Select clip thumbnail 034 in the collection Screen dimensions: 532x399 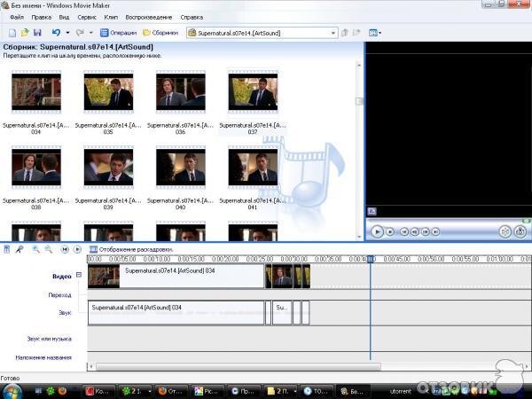click(36, 92)
